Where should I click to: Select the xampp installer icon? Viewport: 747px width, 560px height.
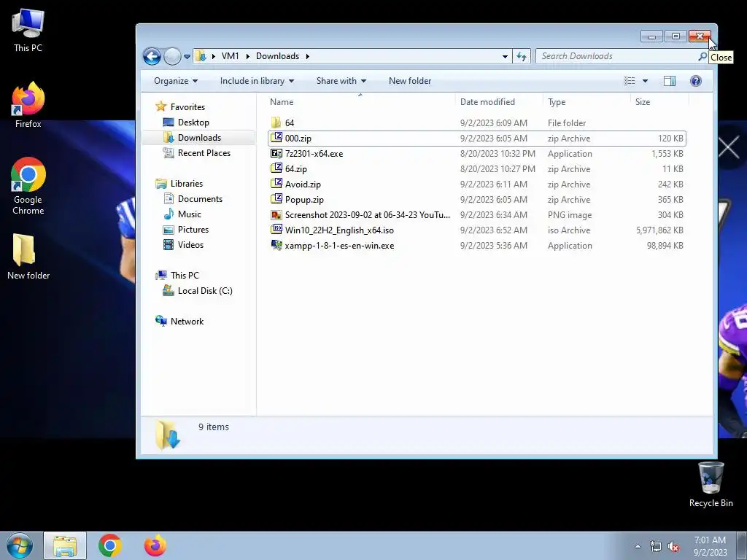click(x=276, y=245)
